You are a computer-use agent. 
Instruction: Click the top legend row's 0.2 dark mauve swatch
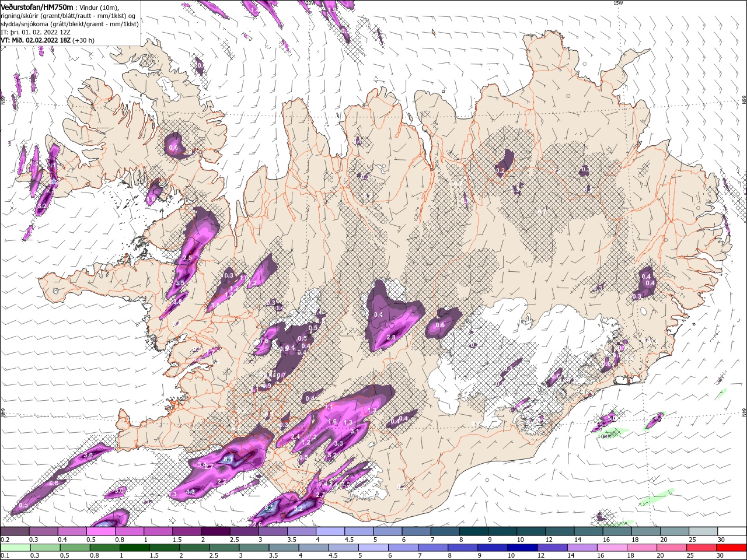[15, 531]
